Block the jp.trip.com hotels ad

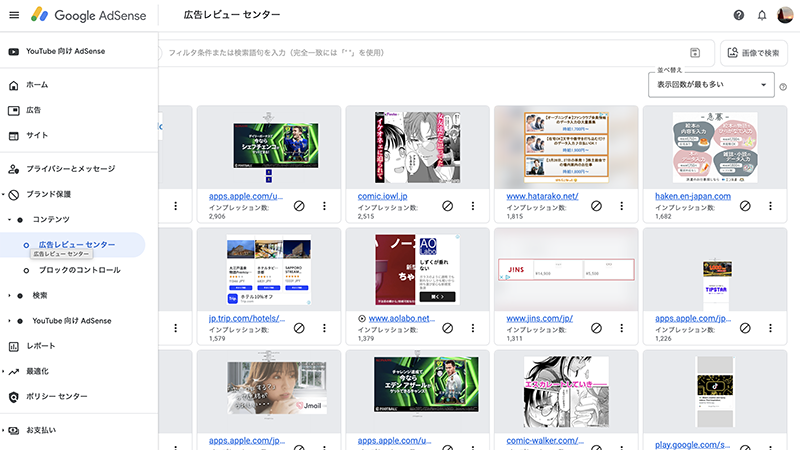pos(299,328)
